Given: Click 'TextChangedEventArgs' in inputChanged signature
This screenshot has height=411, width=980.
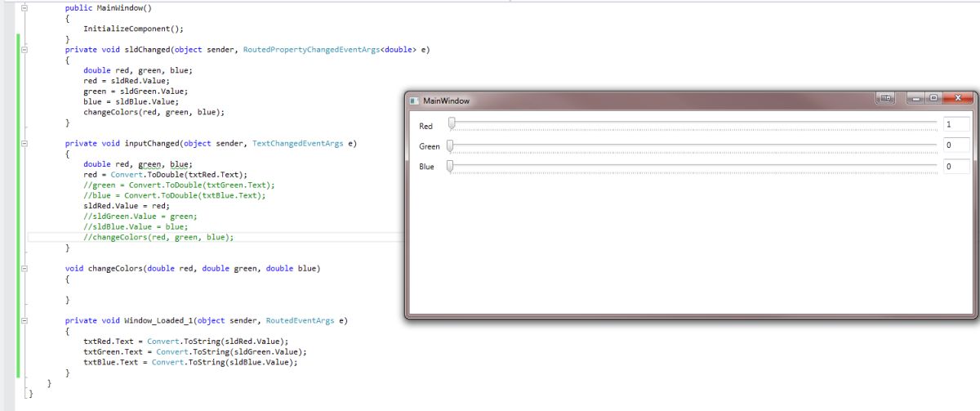Looking at the screenshot, I should [299, 143].
